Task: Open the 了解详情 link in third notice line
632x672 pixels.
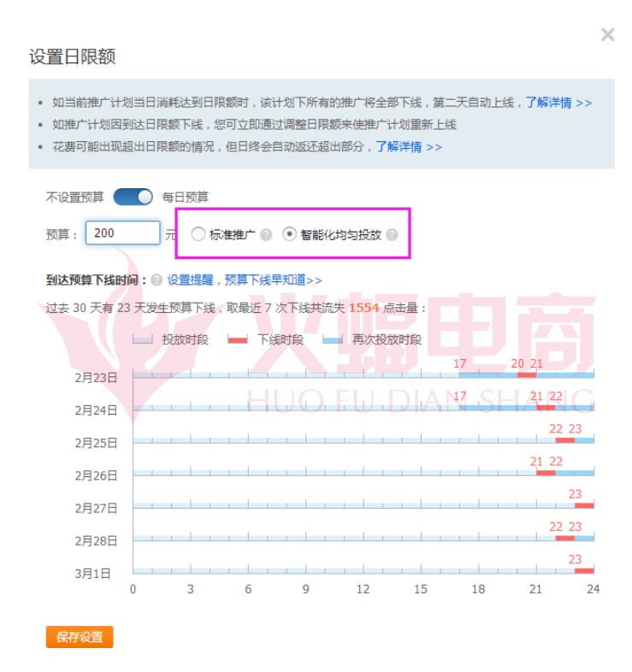Action: (409, 147)
